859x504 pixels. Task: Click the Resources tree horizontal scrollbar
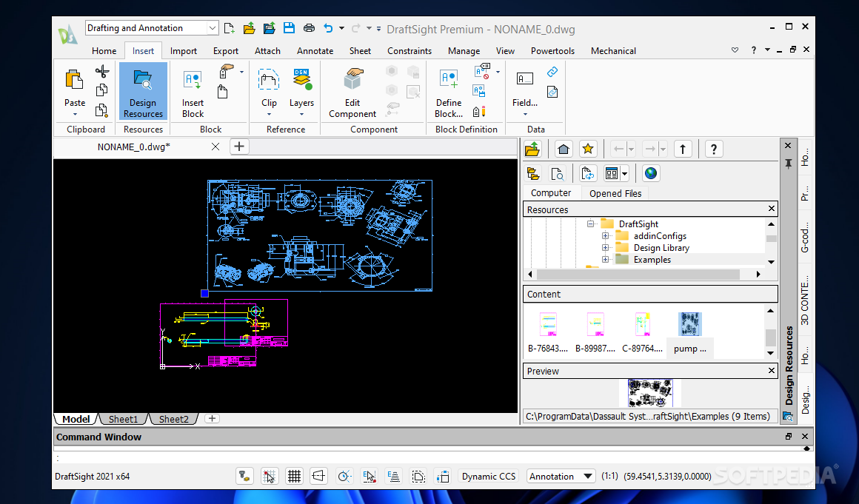pos(638,274)
